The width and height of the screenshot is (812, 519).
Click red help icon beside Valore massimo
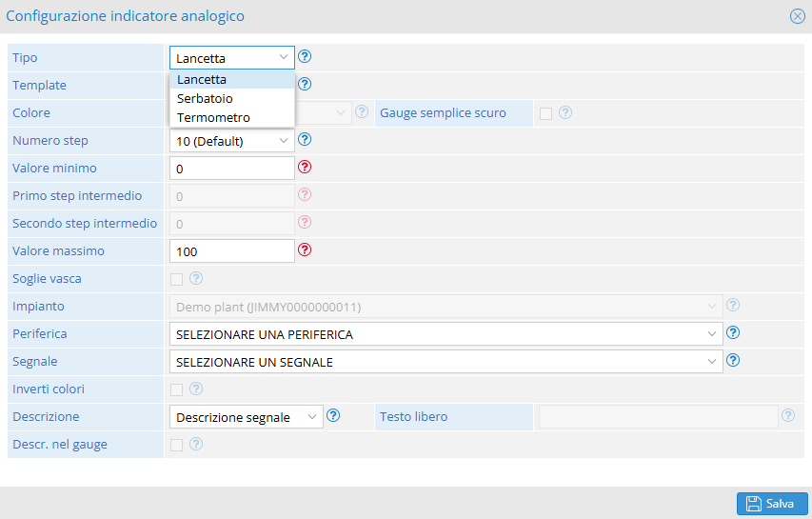305,250
